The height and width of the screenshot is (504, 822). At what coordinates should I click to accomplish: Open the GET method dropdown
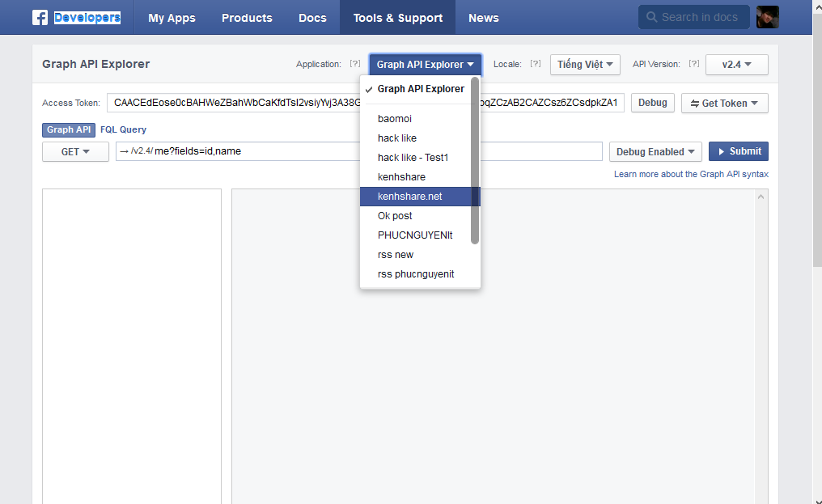[75, 151]
